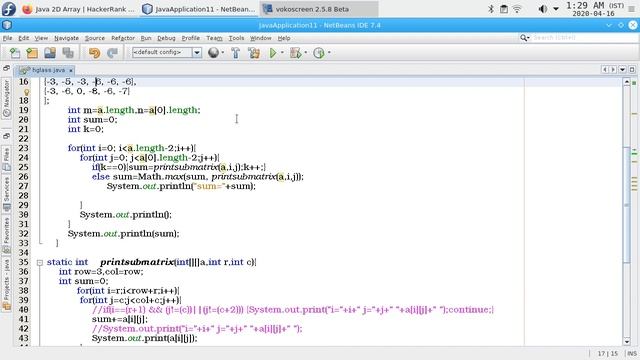This screenshot has height=360, width=640.
Task: Click the New Project toolbar icon
Action: 32,53
